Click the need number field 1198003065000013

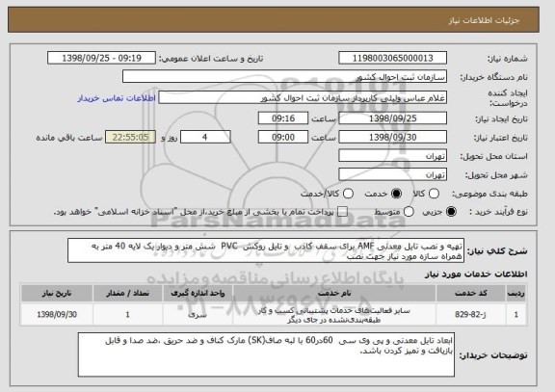(x=392, y=58)
